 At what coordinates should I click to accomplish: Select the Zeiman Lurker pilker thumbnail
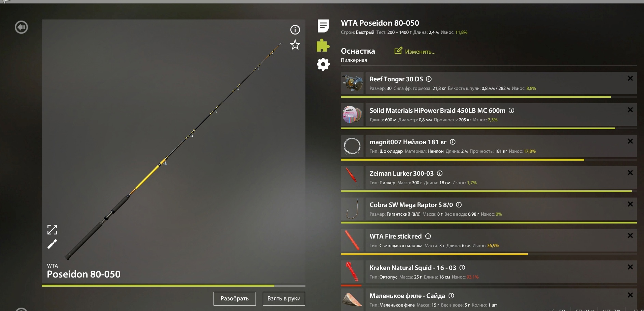point(352,177)
